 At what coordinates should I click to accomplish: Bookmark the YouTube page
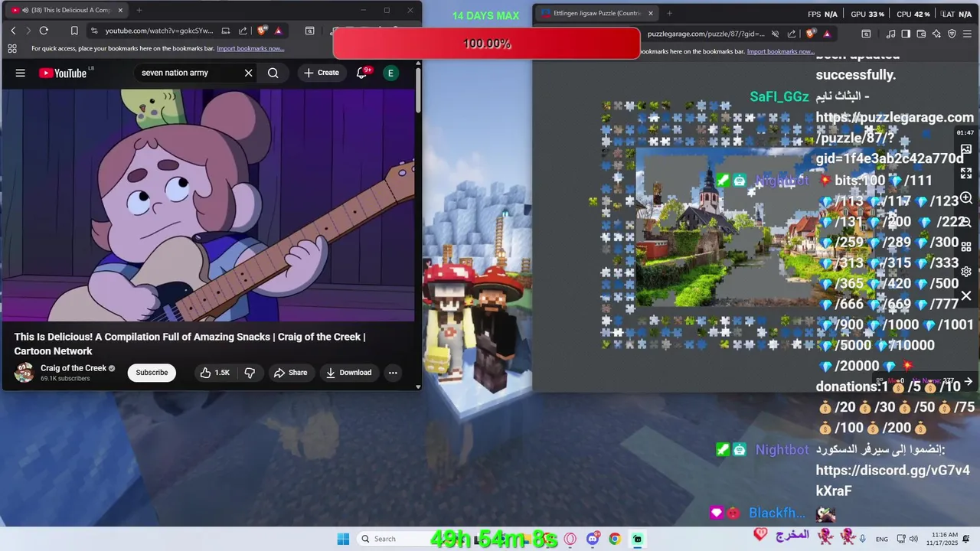74,31
